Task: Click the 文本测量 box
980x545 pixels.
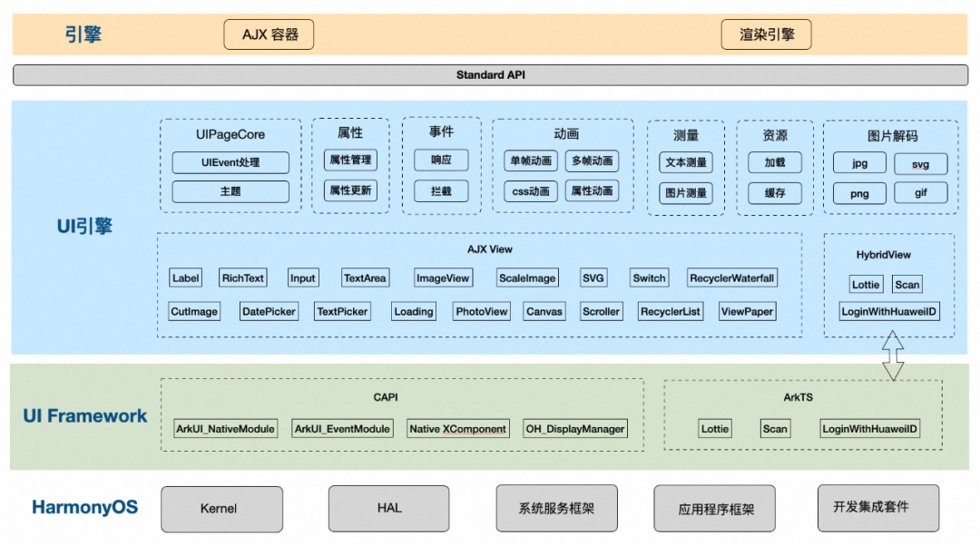Action: pyautogui.click(x=686, y=162)
